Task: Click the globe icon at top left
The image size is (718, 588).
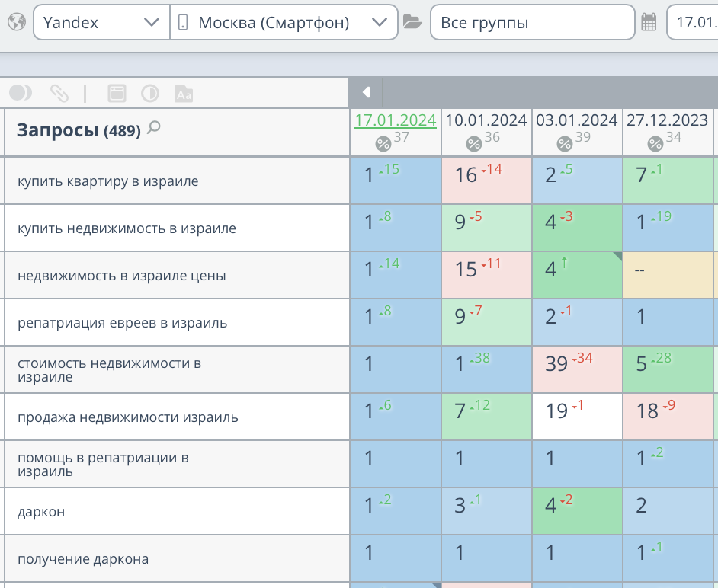Action: (x=18, y=21)
